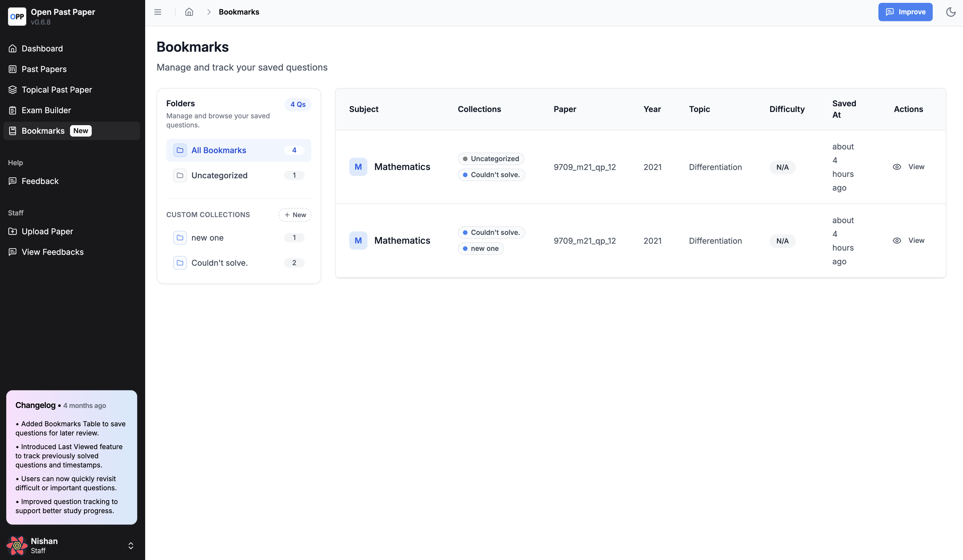Click the Improve button
963x560 pixels.
[905, 12]
